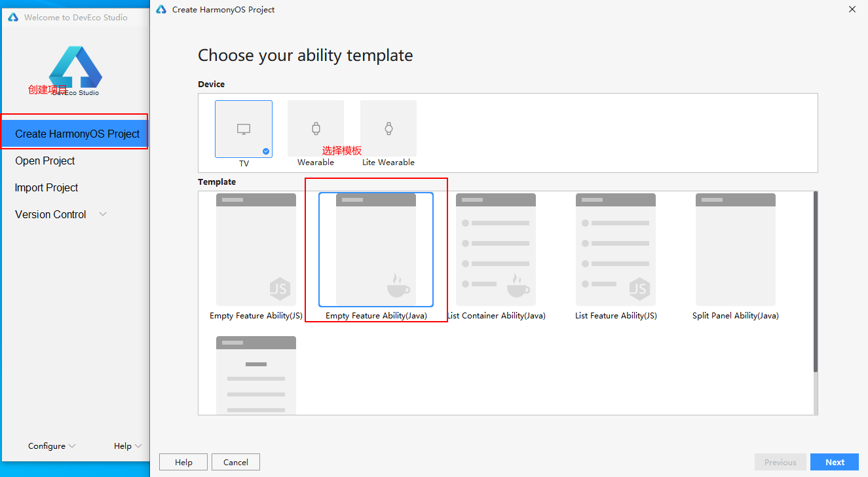This screenshot has width=868, height=477.
Task: Go to the Next step
Action: click(835, 462)
